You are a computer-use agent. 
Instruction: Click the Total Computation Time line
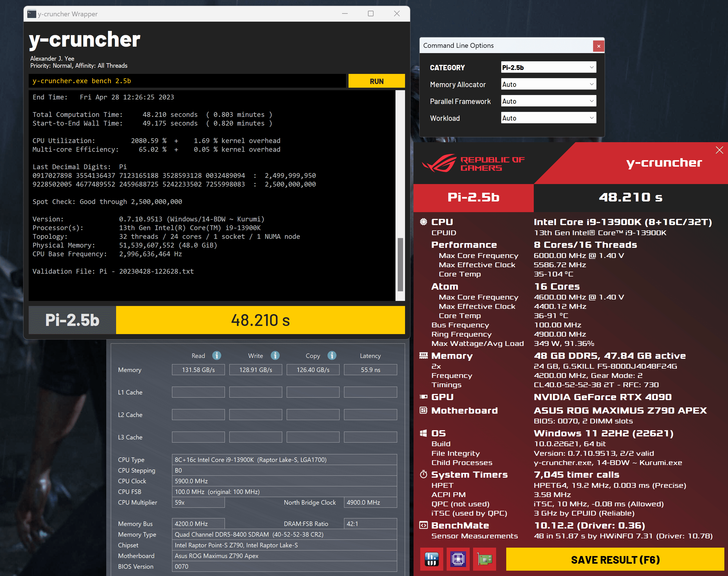click(x=152, y=114)
